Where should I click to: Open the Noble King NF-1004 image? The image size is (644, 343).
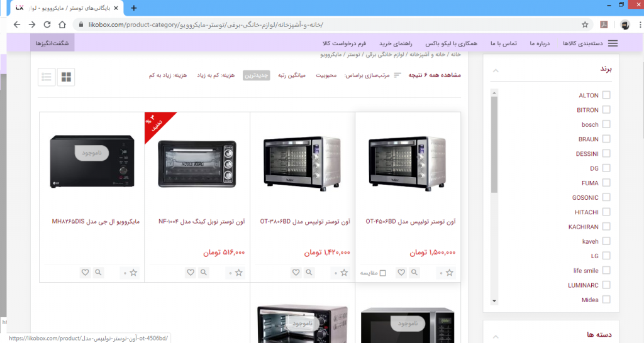point(197,163)
